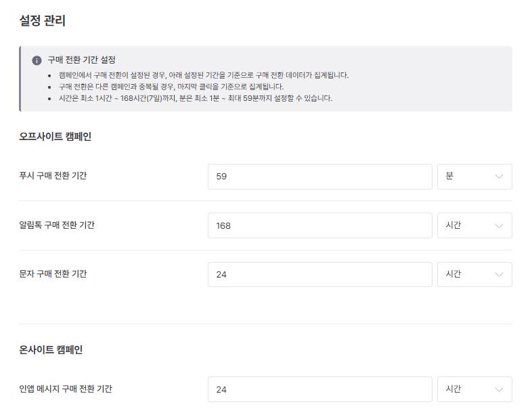Select the 문자 conversion period input field
Image resolution: width=532 pixels, height=417 pixels.
(x=319, y=274)
